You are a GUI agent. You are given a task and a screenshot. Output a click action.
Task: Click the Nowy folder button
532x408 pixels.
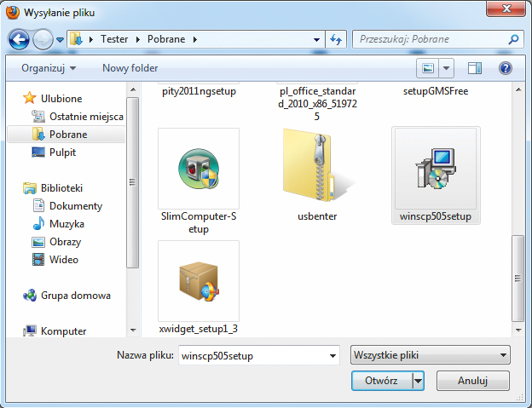129,67
